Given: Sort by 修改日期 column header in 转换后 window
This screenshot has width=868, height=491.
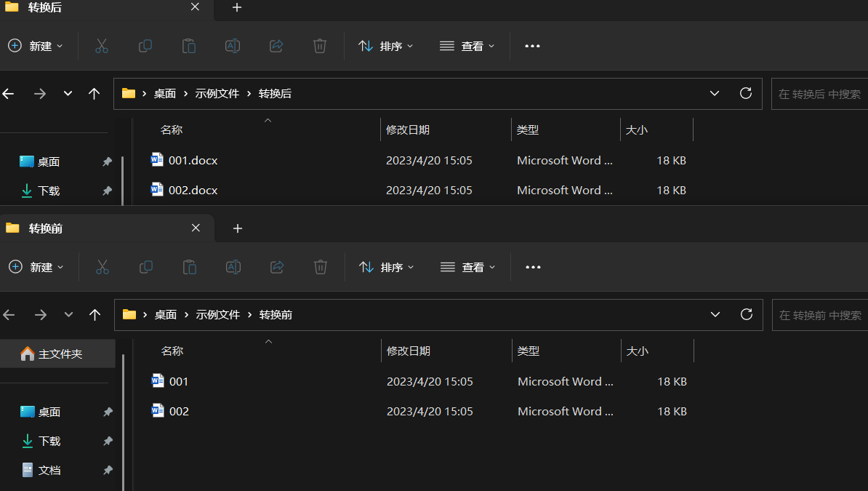Looking at the screenshot, I should [x=408, y=129].
